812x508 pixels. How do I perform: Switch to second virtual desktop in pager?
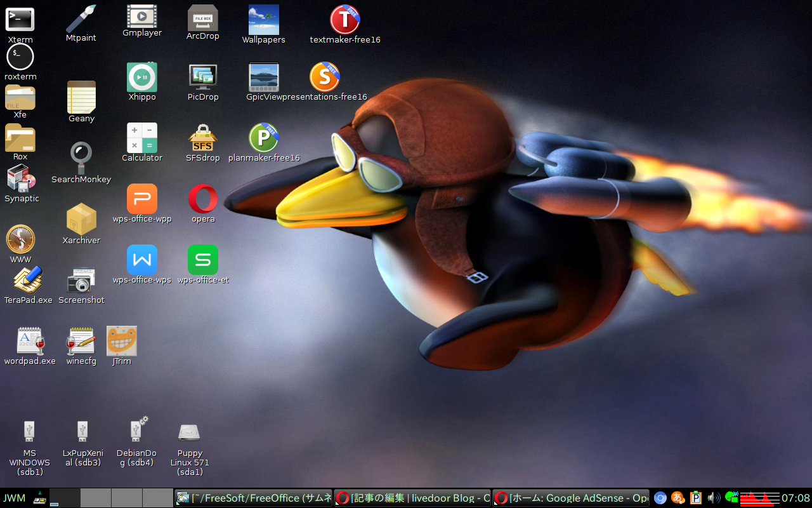click(x=96, y=498)
